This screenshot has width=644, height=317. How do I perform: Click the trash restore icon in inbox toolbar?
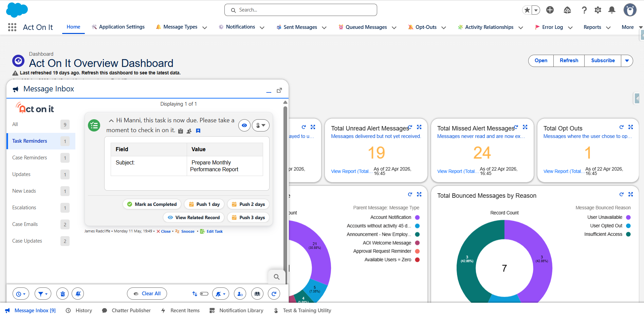62,294
